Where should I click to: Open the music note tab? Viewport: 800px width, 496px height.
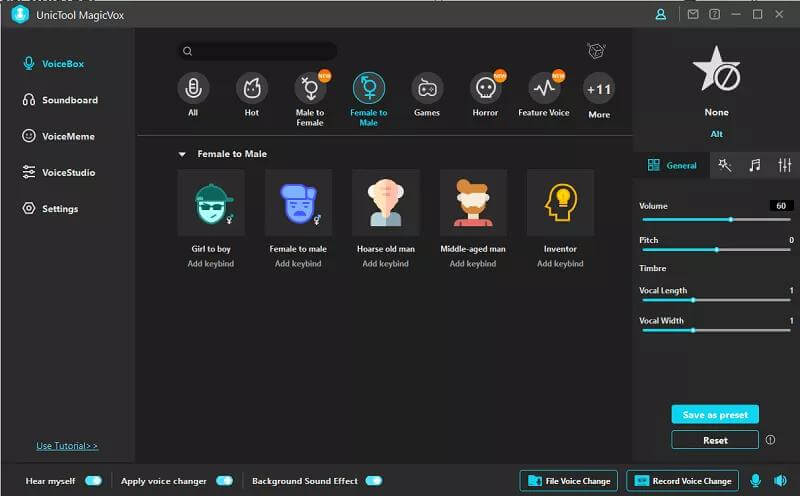point(755,165)
